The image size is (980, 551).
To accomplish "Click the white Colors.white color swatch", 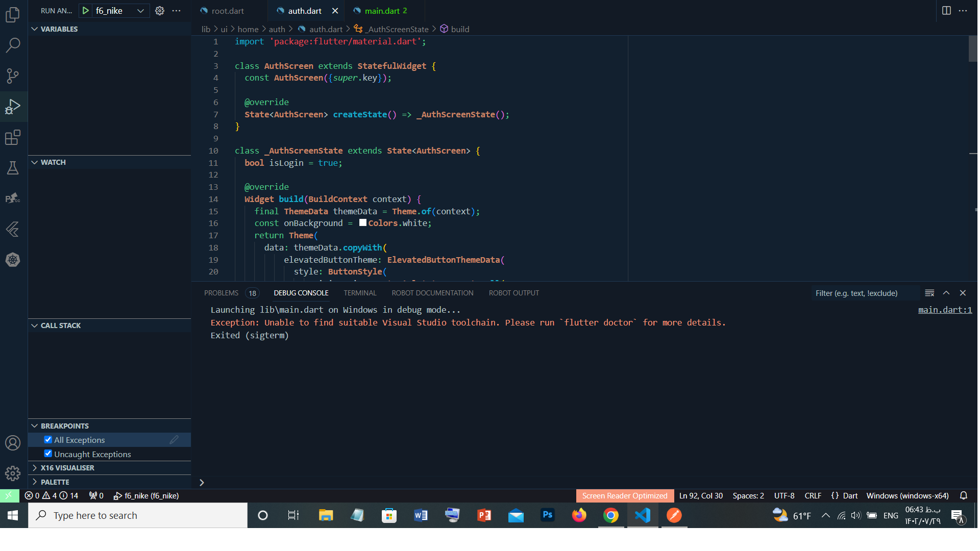I will [363, 222].
